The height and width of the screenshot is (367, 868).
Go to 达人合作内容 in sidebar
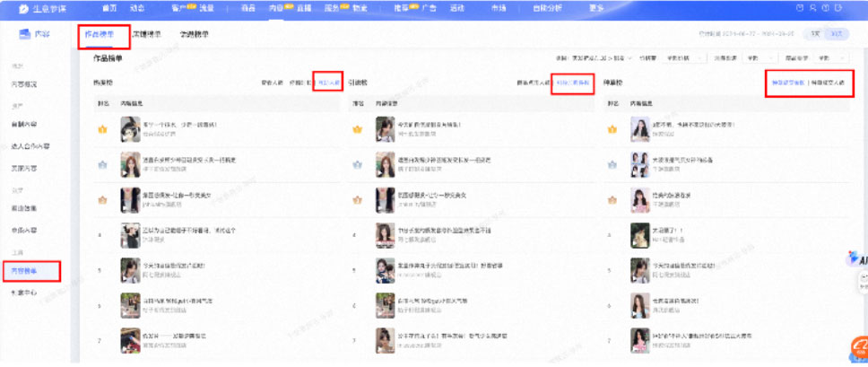30,146
